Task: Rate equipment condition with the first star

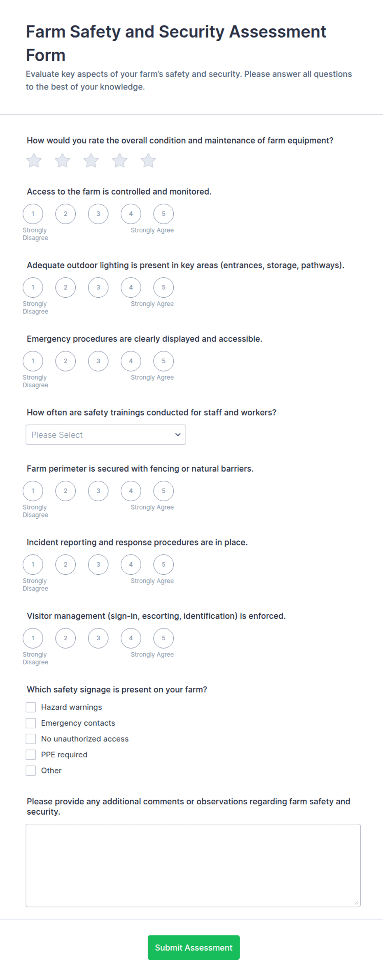Action: pos(34,161)
